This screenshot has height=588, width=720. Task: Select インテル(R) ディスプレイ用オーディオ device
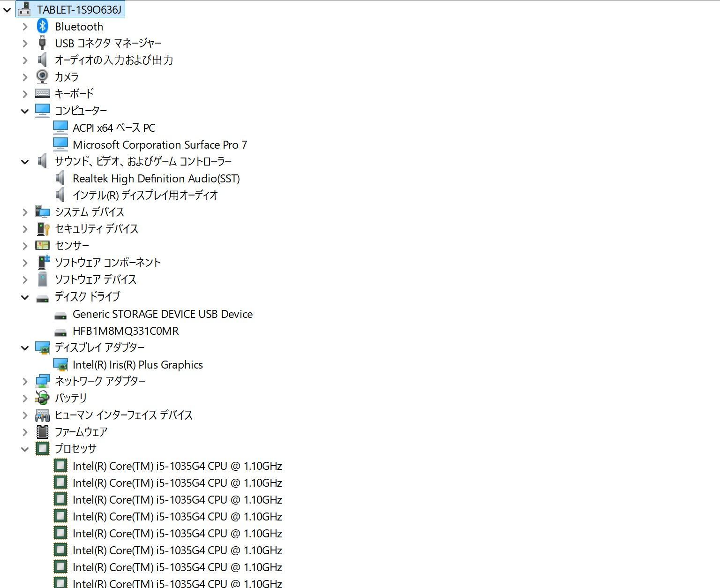pyautogui.click(x=145, y=195)
